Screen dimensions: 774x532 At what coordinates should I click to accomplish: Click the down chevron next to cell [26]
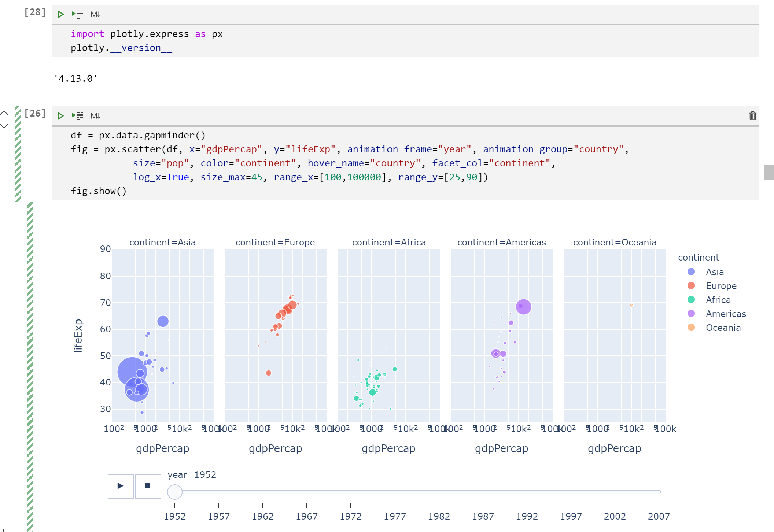(4, 126)
